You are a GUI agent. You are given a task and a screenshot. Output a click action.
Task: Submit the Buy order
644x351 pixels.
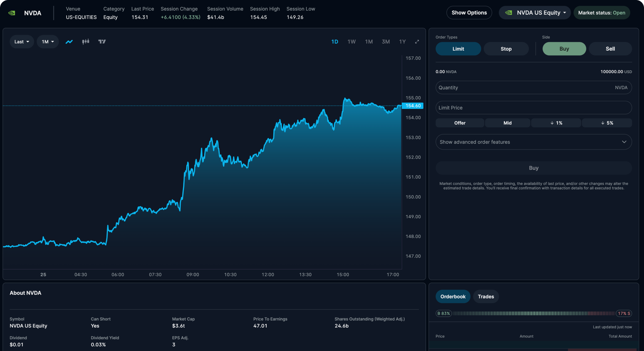(533, 168)
